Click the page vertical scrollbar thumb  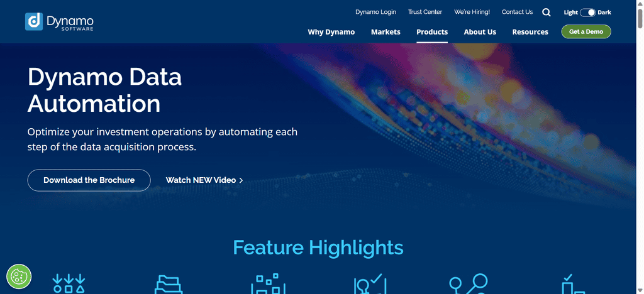640,18
